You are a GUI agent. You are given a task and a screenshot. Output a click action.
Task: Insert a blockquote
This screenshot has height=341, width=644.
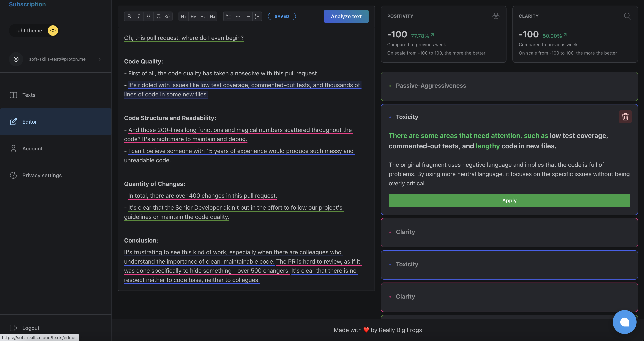tap(228, 17)
